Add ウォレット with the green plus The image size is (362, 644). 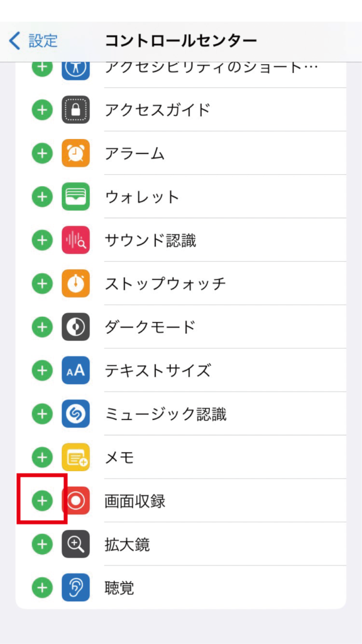tap(42, 197)
